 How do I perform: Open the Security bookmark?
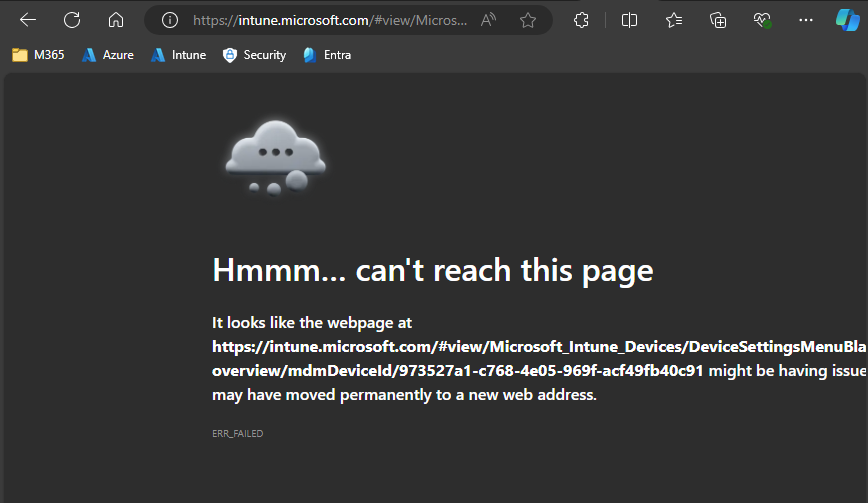pyautogui.click(x=255, y=55)
